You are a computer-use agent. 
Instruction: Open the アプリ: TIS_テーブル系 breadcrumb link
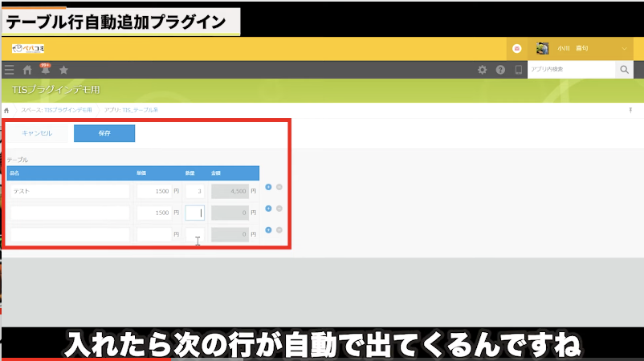pyautogui.click(x=131, y=110)
